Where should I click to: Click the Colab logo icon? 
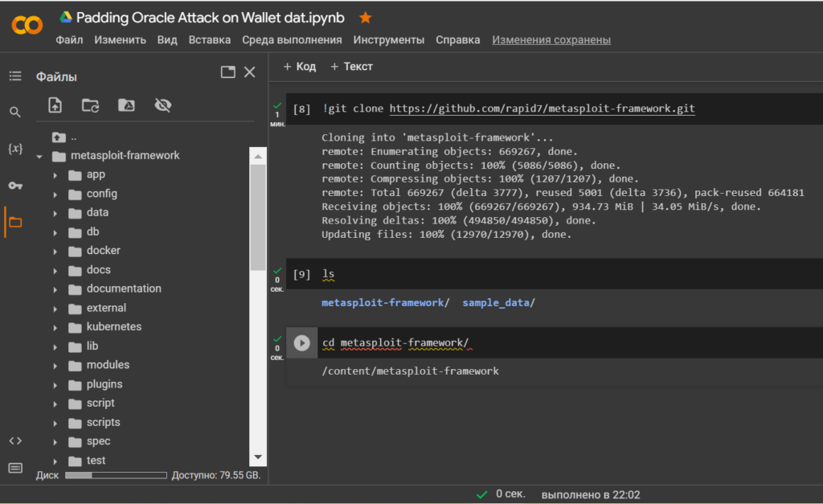tap(27, 25)
